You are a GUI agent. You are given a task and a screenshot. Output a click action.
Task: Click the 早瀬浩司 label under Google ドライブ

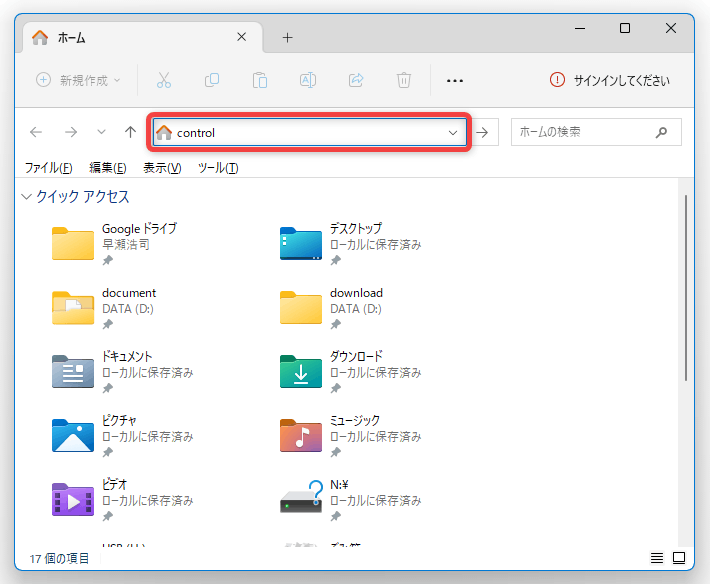[x=125, y=244]
